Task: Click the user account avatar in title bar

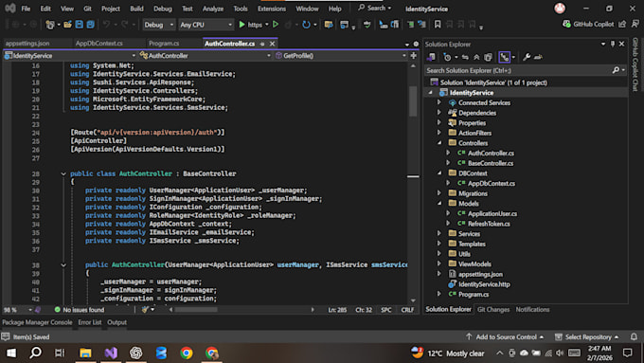Action: pyautogui.click(x=560, y=9)
